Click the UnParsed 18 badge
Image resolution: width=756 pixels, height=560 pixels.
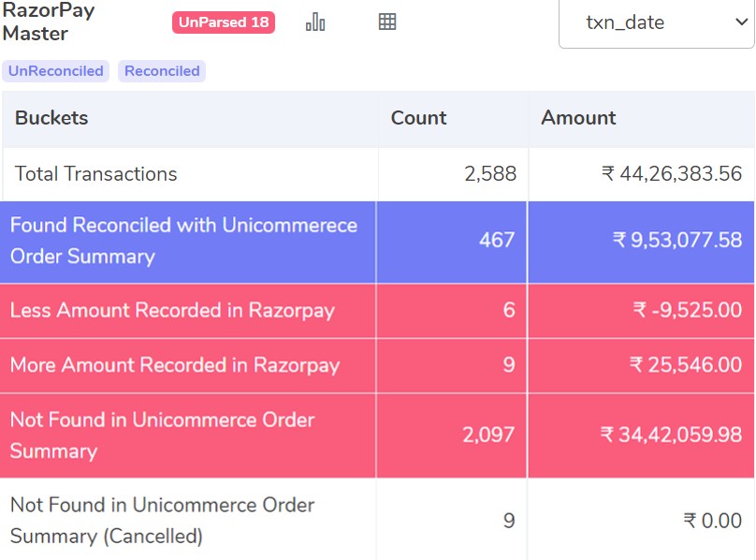[224, 22]
